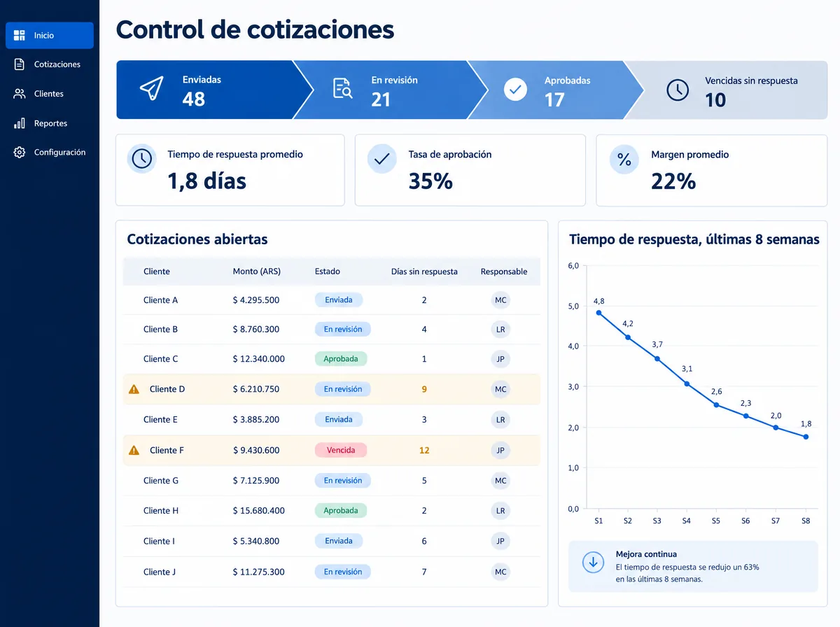Image resolution: width=840 pixels, height=627 pixels.
Task: Click the S4 data point labeled 3,1
Action: pyautogui.click(x=687, y=383)
